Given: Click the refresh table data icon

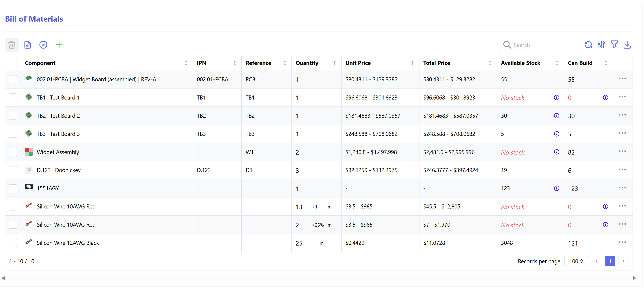Looking at the screenshot, I should (588, 45).
